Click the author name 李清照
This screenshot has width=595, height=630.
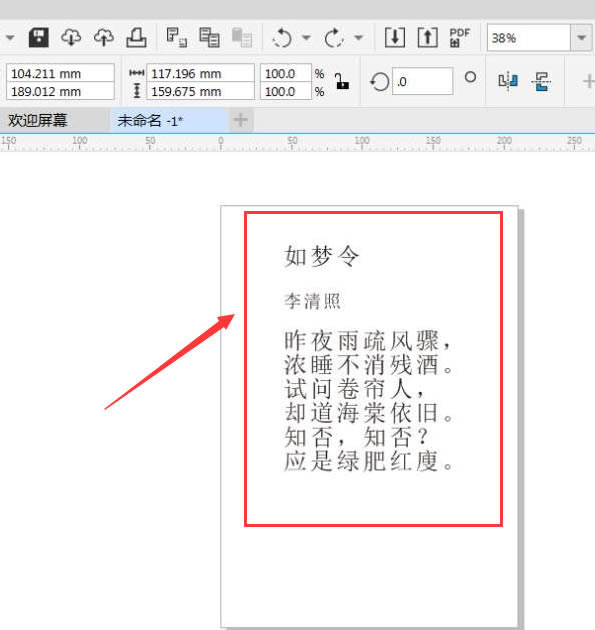tap(312, 301)
